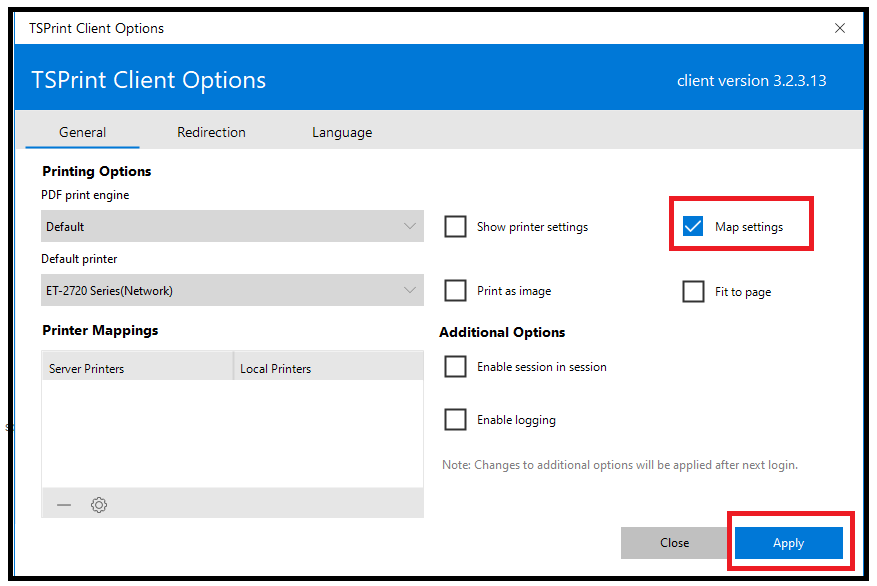877x586 pixels.
Task: Expand the Default printer dropdown
Action: (232, 290)
